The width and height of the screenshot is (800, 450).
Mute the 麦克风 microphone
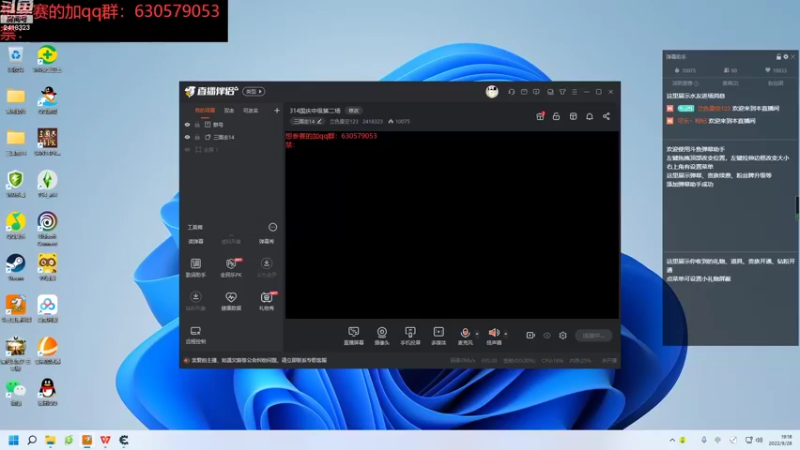coord(465,336)
